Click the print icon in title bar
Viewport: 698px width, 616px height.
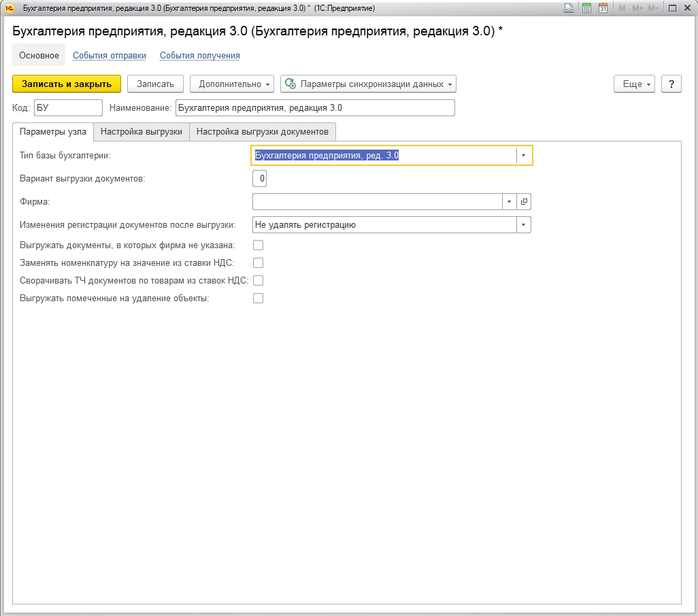pyautogui.click(x=569, y=8)
